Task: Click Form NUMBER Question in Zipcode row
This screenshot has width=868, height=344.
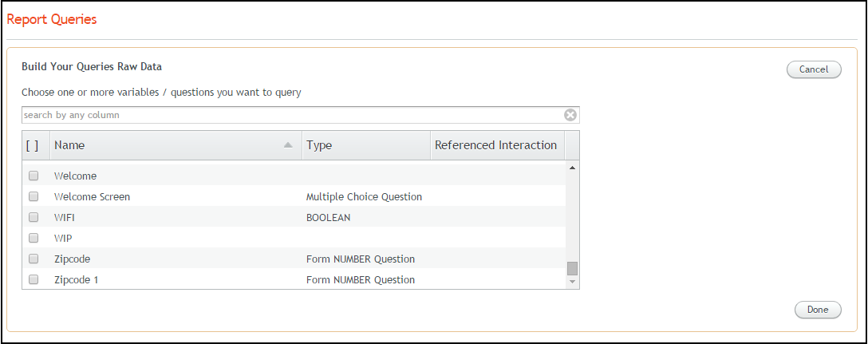Action: pos(361,259)
